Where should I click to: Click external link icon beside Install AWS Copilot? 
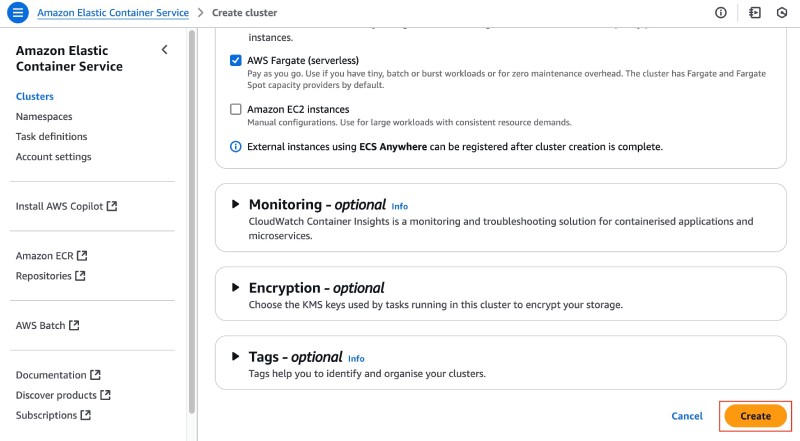(112, 206)
